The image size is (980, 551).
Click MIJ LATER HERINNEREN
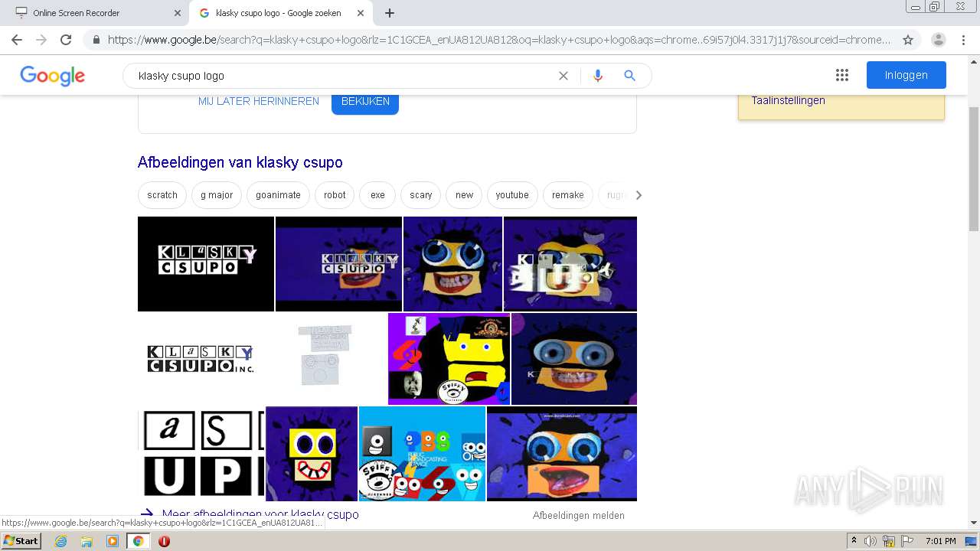pos(259,101)
